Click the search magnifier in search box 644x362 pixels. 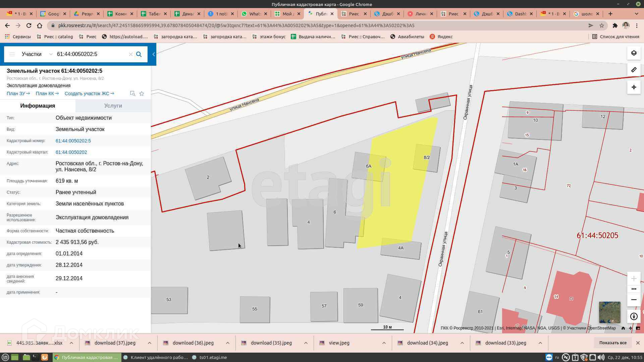click(x=139, y=54)
